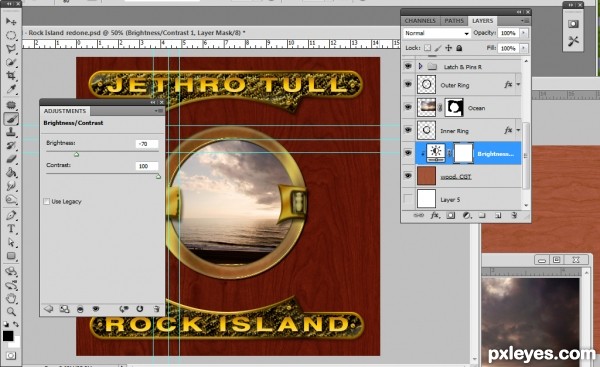This screenshot has width=600, height=367.
Task: Select the Rectangle shape tool
Action: (x=11, y=256)
